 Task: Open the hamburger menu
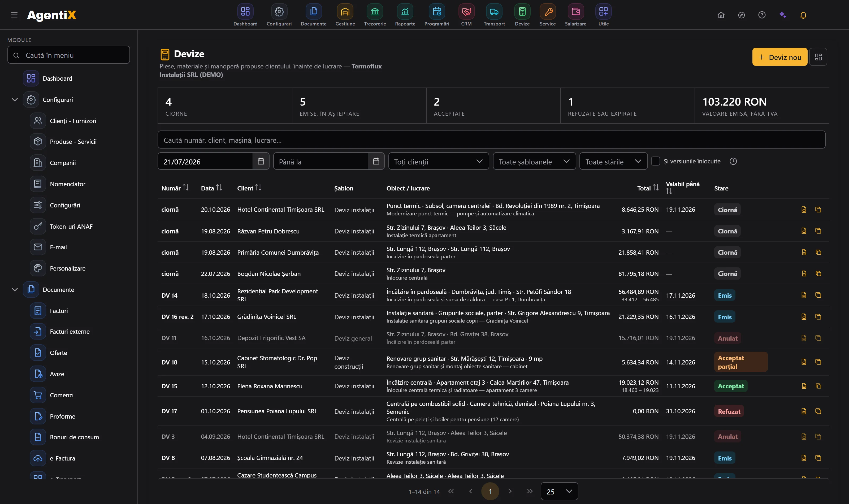14,15
